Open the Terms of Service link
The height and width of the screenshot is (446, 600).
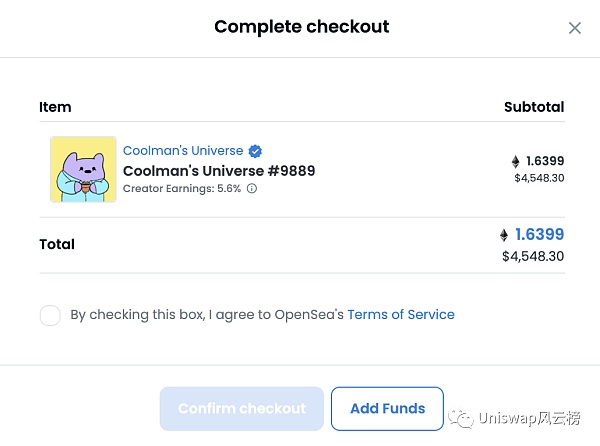[x=401, y=314]
